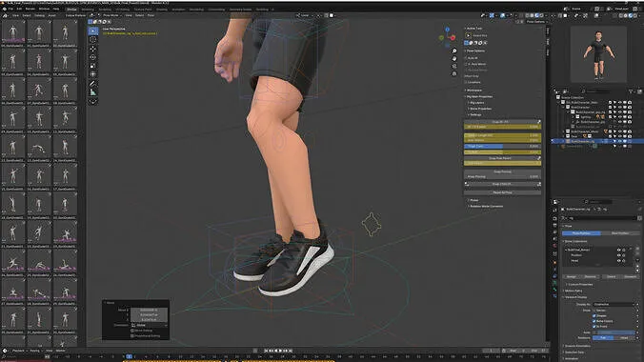
Task: Expand the Pose Options panel in sidebar
Action: coord(474,50)
